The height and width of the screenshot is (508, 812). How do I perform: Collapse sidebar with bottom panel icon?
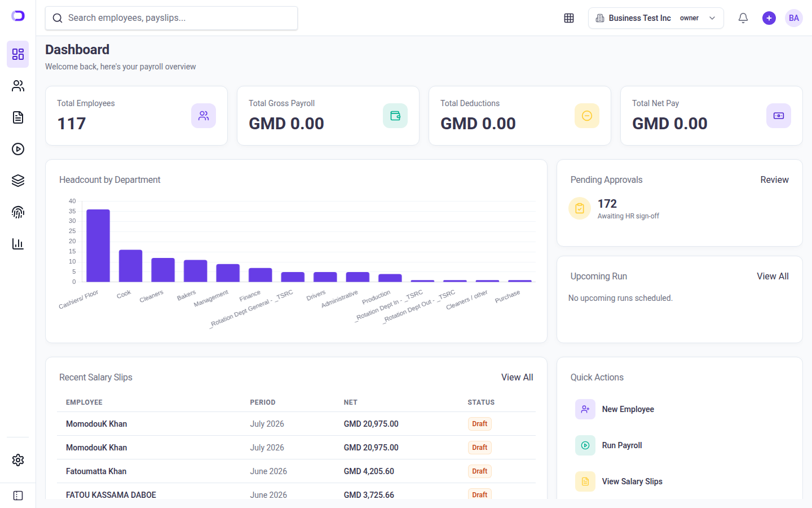click(18, 496)
